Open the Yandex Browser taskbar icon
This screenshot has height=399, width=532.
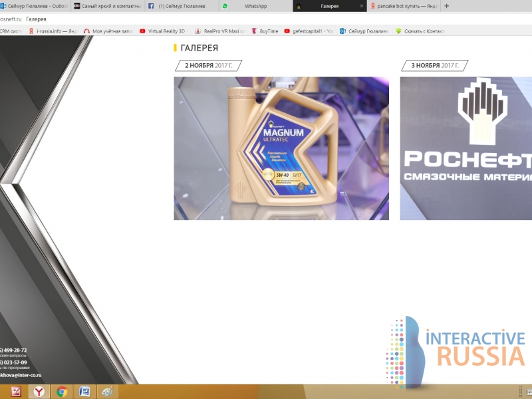pos(39,392)
